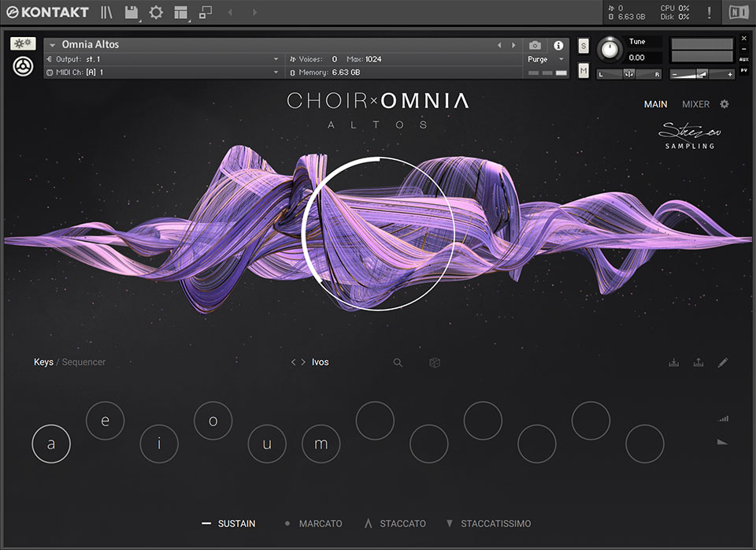Viewport: 756px width, 550px height.
Task: Click the exclamation panic button
Action: tap(709, 12)
